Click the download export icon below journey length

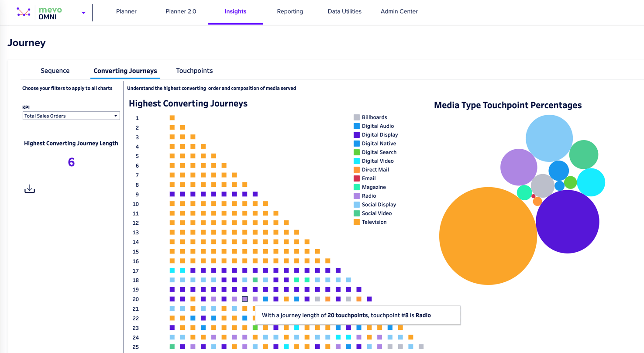29,188
